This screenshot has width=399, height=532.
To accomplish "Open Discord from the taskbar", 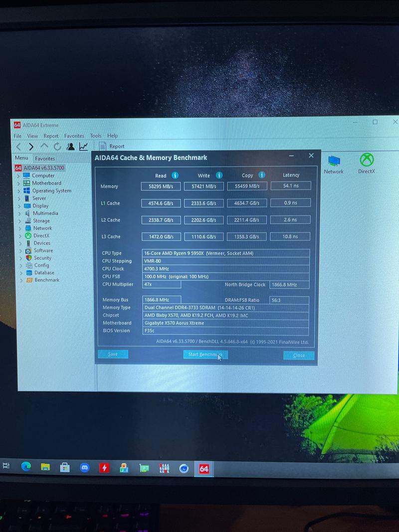I will [x=85, y=468].
